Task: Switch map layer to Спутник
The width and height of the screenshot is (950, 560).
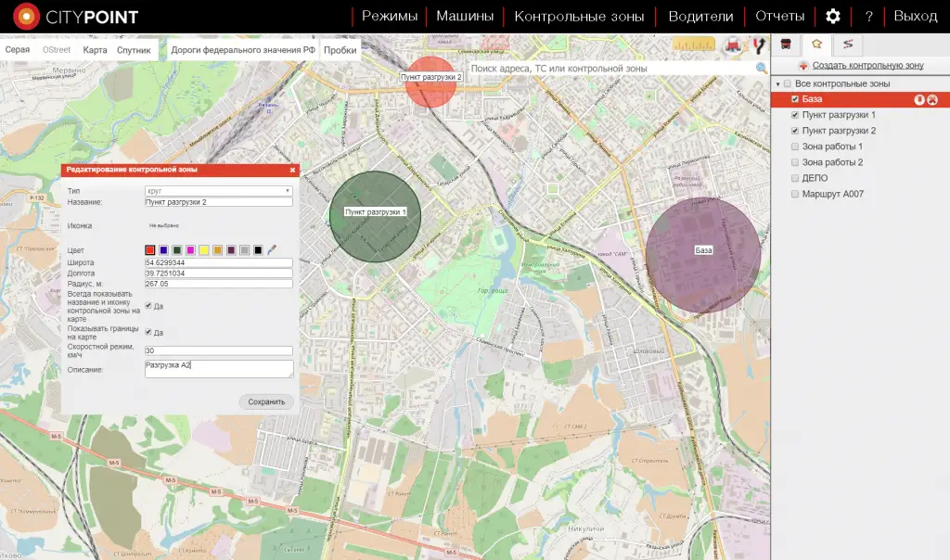Action: pyautogui.click(x=134, y=50)
